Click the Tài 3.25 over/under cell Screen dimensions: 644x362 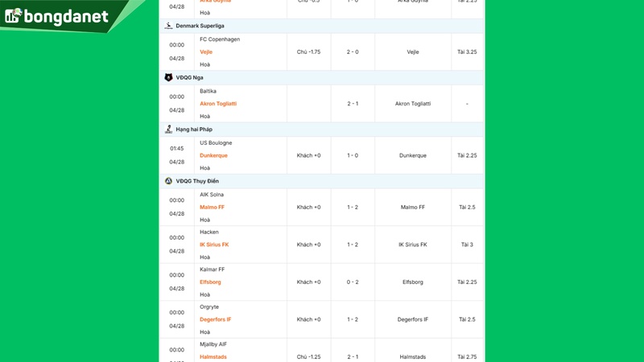click(x=467, y=51)
